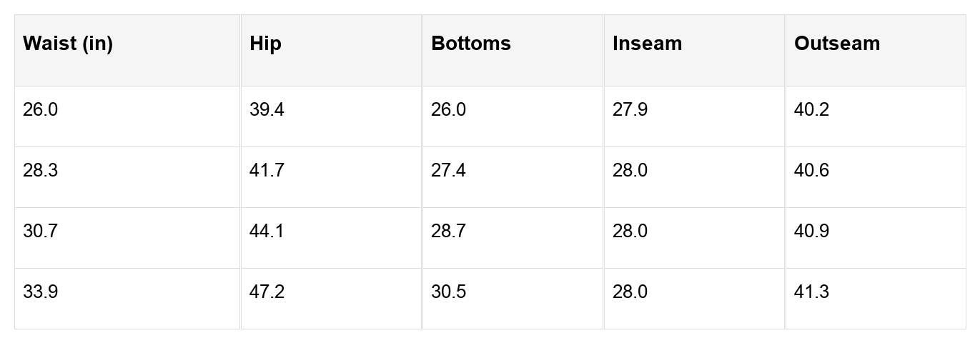Select inseam value 27.9
The width and height of the screenshot is (980, 343).
tap(630, 110)
